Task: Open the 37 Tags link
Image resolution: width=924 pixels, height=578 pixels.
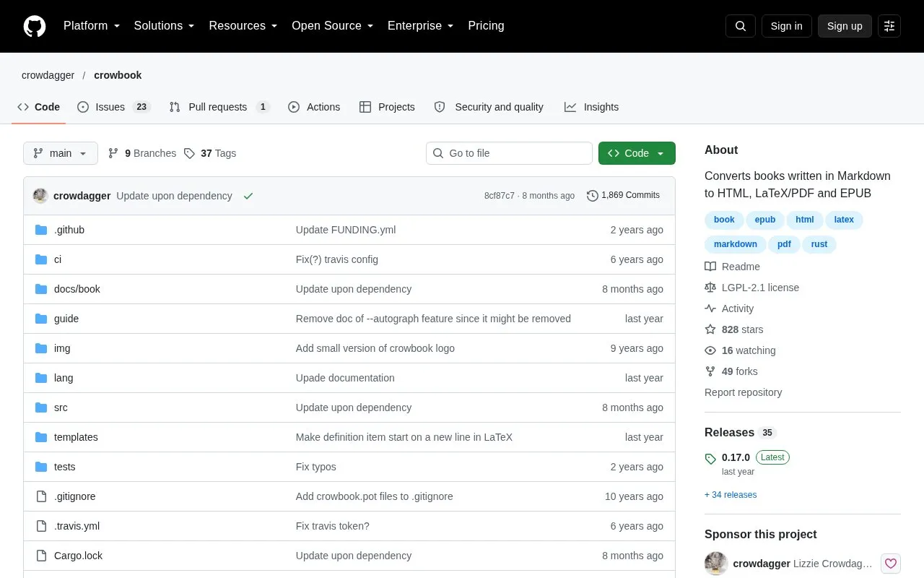Action: pyautogui.click(x=210, y=153)
